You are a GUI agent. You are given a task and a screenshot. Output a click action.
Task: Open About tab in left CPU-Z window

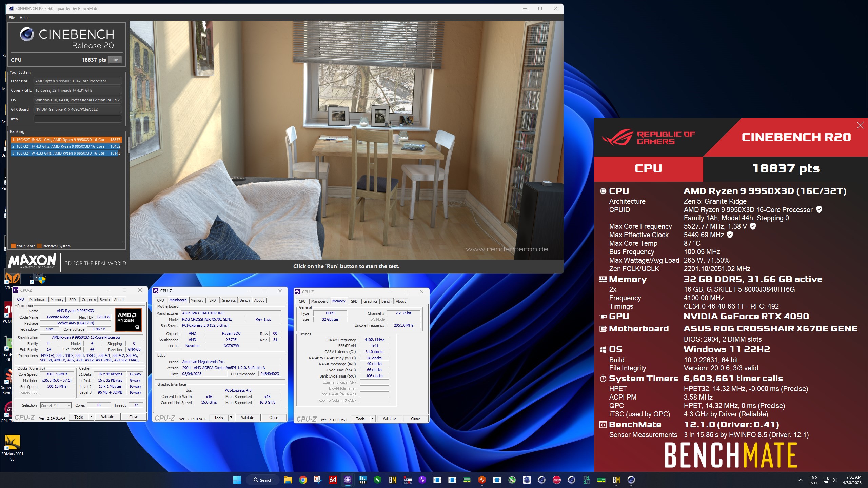[x=119, y=300]
